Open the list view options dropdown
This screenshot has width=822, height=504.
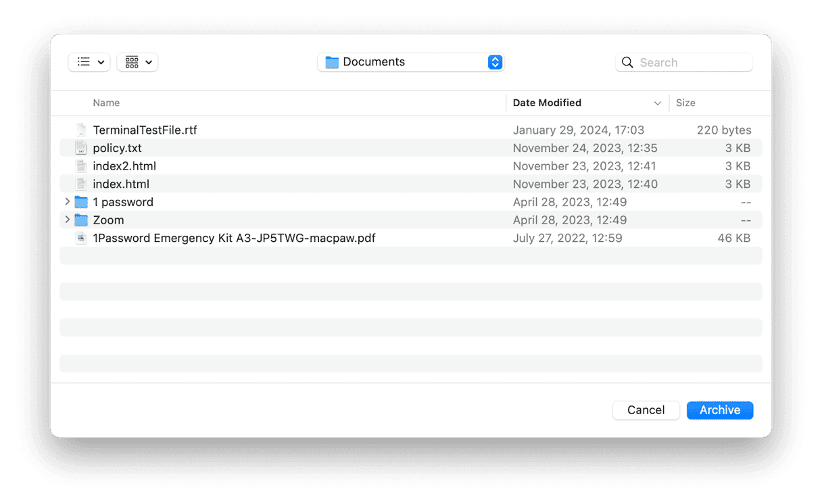[89, 61]
